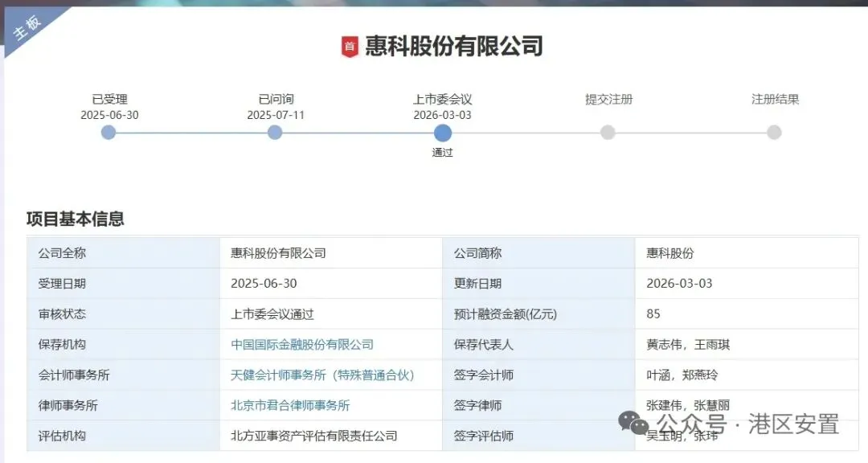The height and width of the screenshot is (463, 868).
Task: Select the 已受理 timeline node
Action: pos(108,133)
